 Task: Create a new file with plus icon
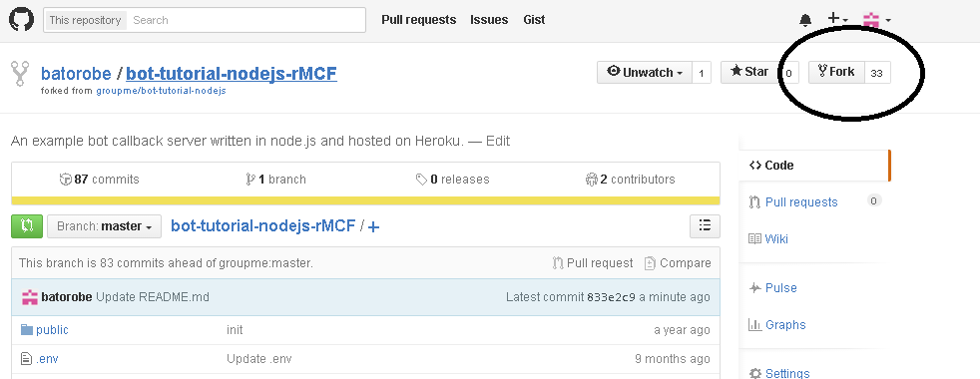[374, 227]
